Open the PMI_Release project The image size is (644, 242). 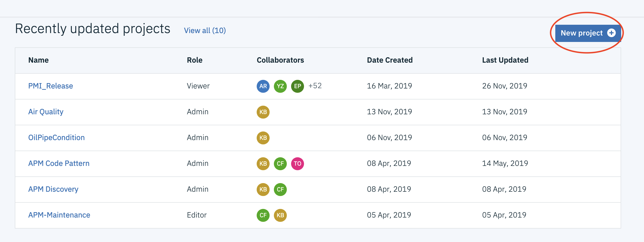51,86
